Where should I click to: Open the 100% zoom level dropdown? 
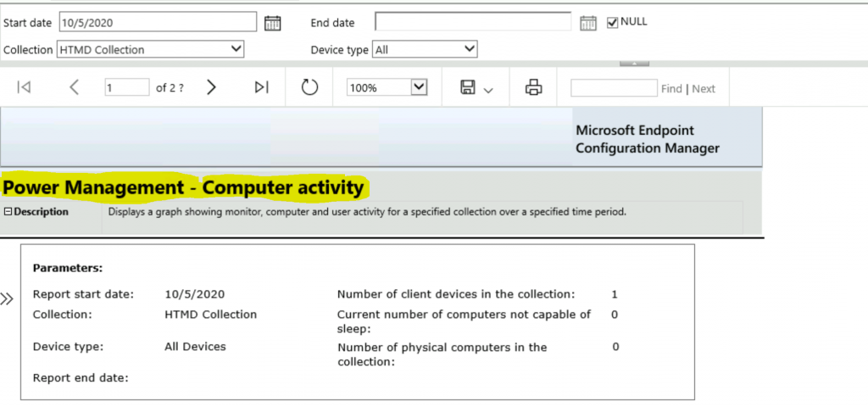[x=387, y=87]
